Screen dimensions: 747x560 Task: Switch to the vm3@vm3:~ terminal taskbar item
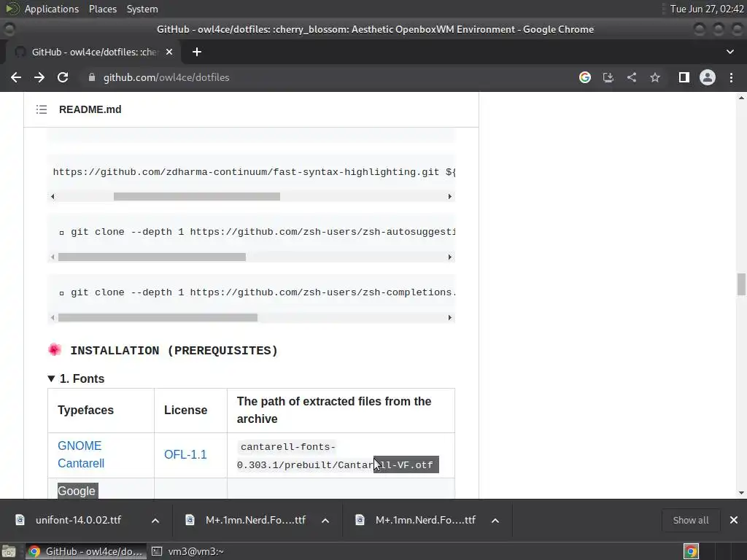point(188,551)
